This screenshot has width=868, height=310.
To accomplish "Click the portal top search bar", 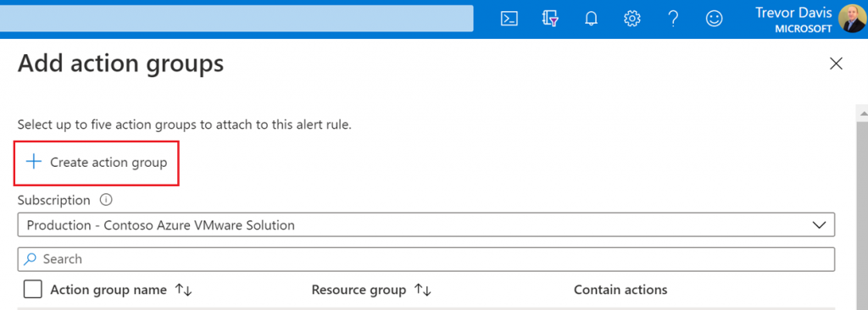I will pos(236,19).
